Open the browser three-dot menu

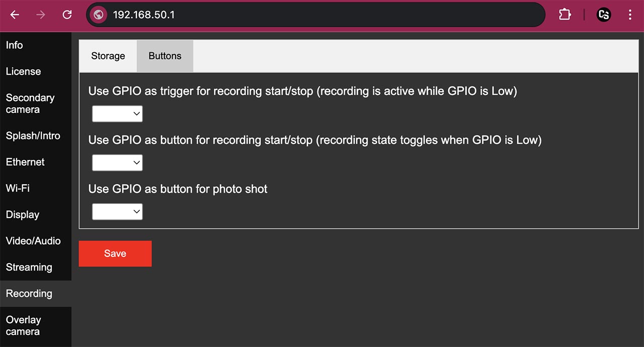point(630,15)
